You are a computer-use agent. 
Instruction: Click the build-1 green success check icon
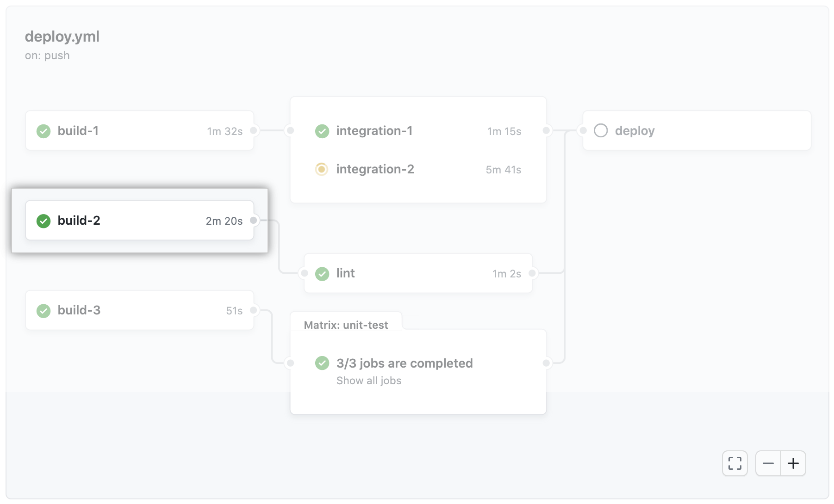point(44,131)
